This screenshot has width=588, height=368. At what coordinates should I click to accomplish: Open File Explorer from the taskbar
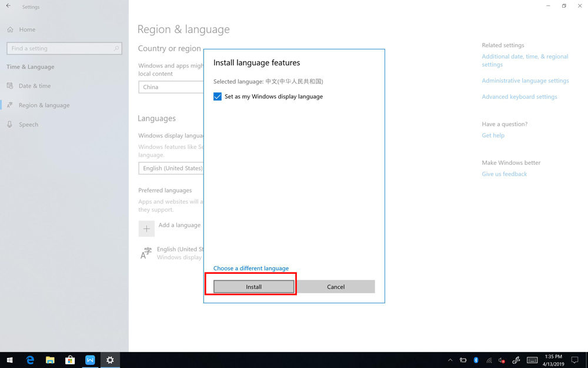50,360
